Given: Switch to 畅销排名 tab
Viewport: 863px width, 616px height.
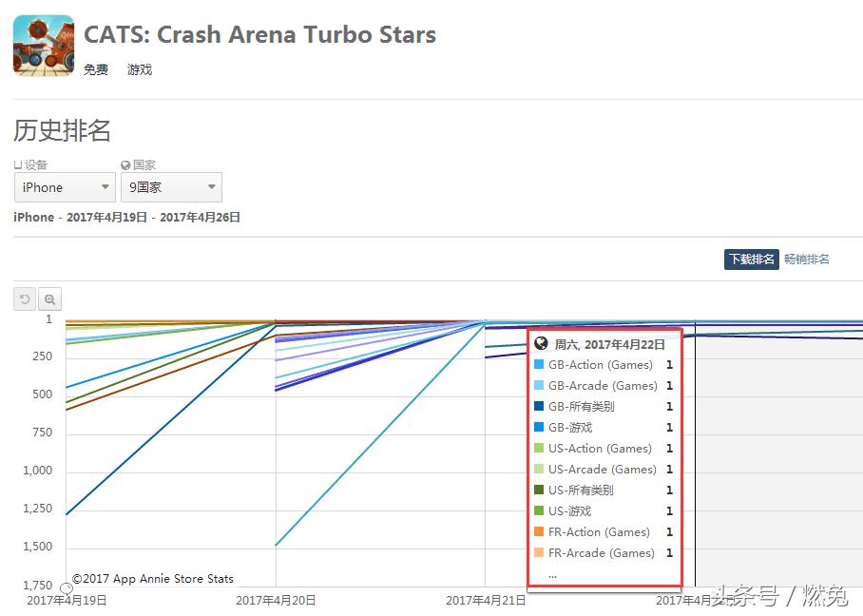Looking at the screenshot, I should coord(807,260).
